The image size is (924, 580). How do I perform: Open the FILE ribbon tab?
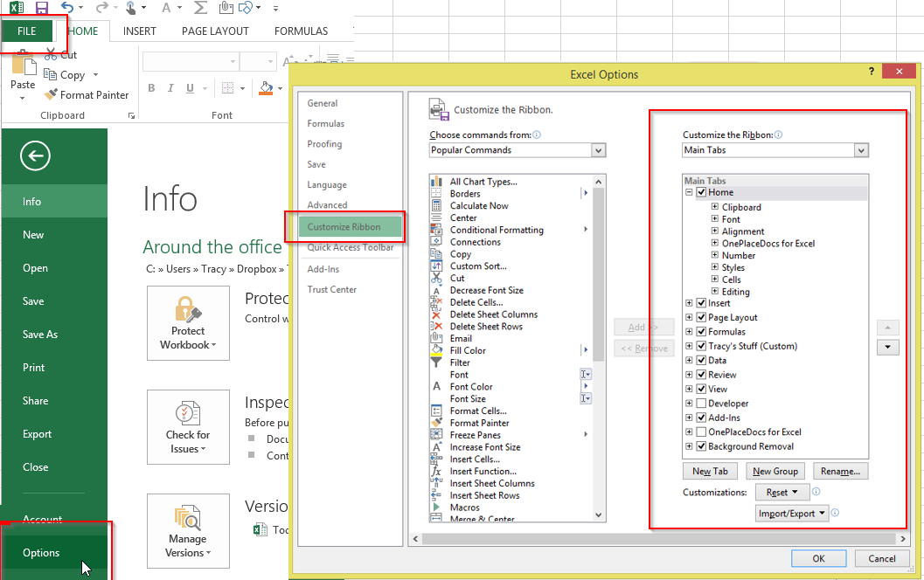pyautogui.click(x=27, y=31)
